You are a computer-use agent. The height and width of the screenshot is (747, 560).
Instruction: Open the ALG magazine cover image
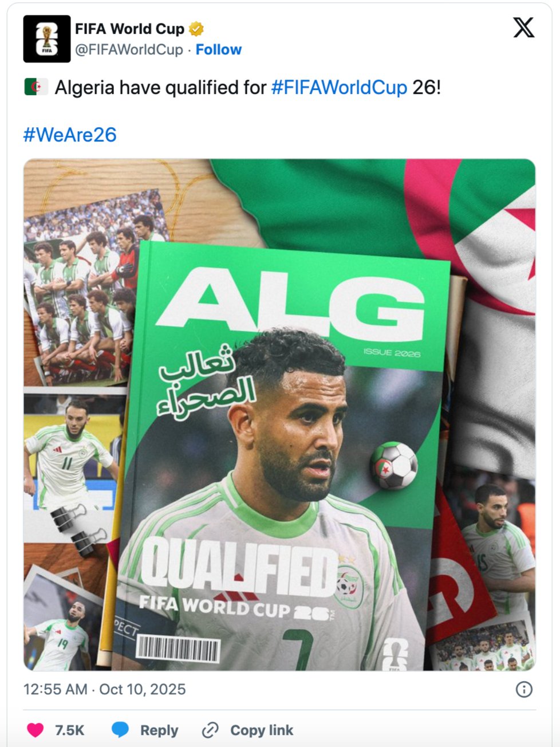coord(279,415)
